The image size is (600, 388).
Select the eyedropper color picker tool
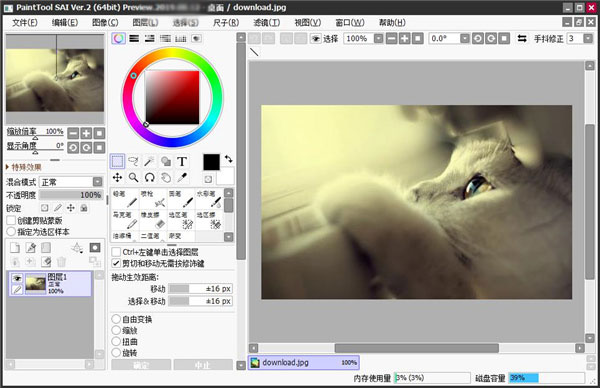coord(182,178)
